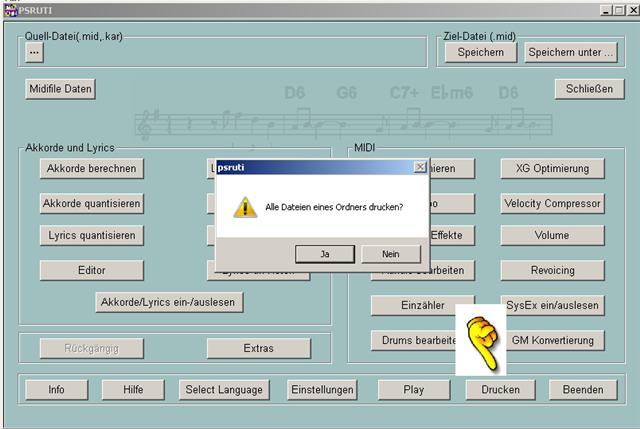Click the Schließen button
This screenshot has height=429, width=640.
589,89
